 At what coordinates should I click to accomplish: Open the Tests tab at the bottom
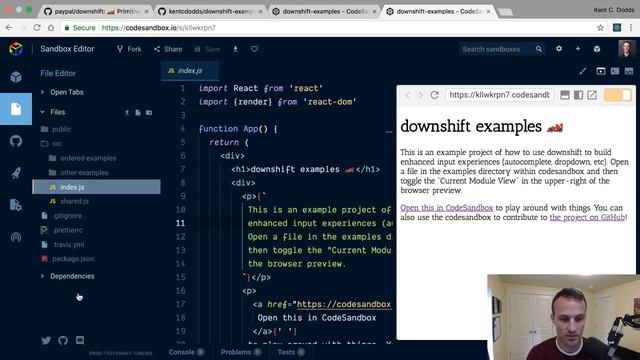[x=291, y=352]
